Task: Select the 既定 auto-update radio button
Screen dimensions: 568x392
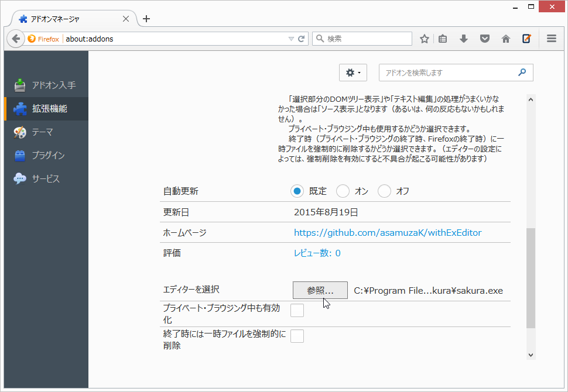Action: click(x=297, y=191)
